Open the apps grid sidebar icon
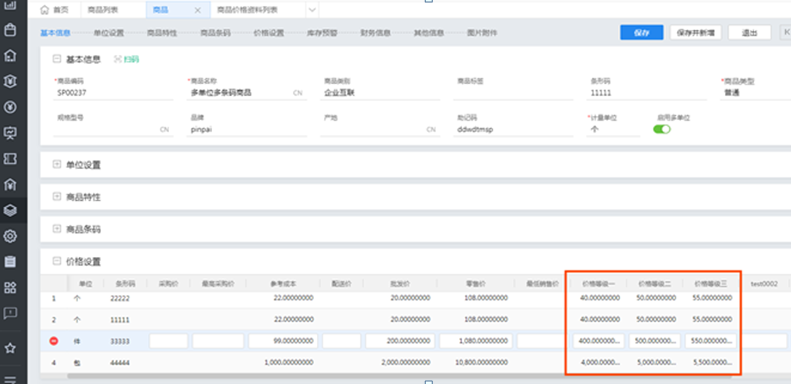Image resolution: width=791 pixels, height=384 pixels. [x=10, y=288]
